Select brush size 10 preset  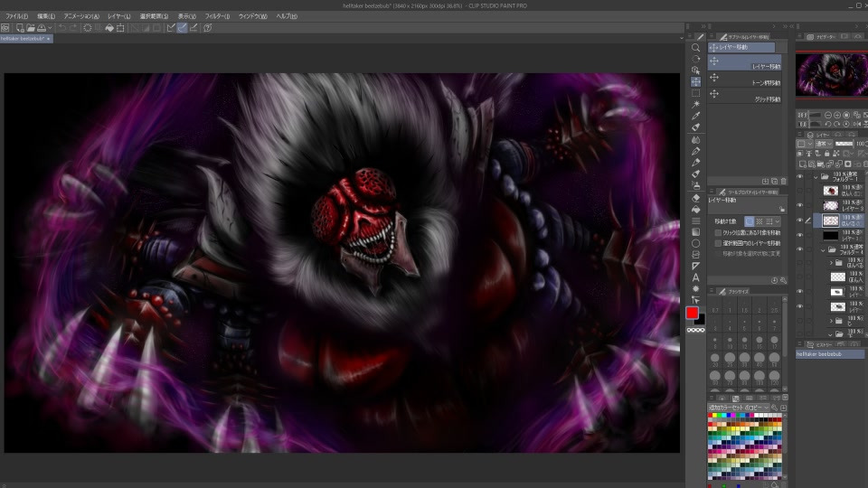[x=730, y=341]
